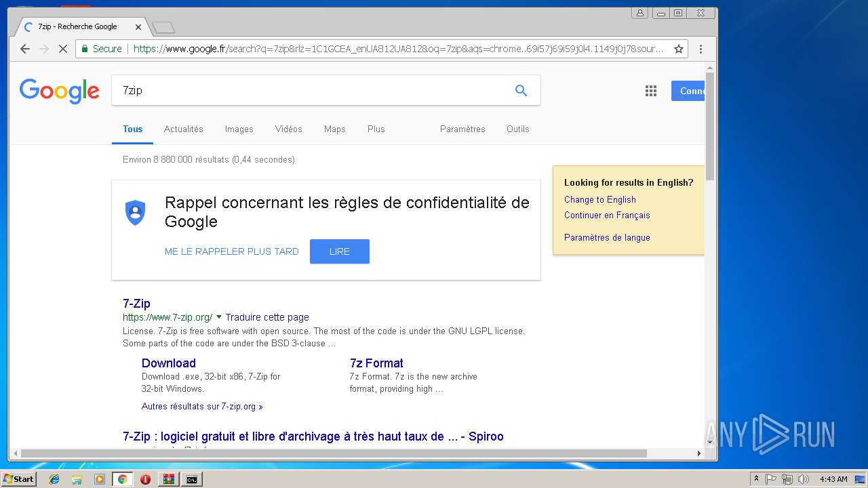Click the privacy shield icon

pyautogui.click(x=136, y=212)
